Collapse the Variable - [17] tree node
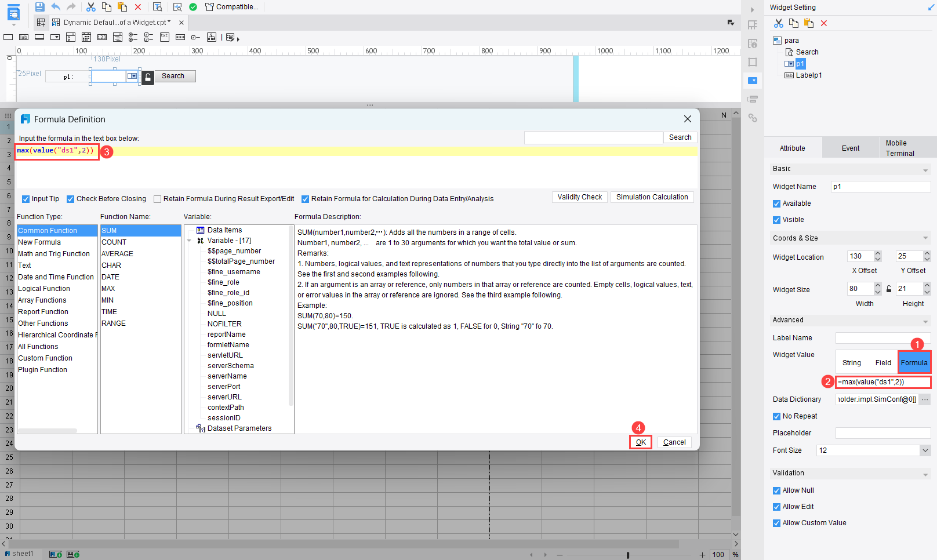Image resolution: width=937 pixels, height=560 pixels. pos(190,241)
